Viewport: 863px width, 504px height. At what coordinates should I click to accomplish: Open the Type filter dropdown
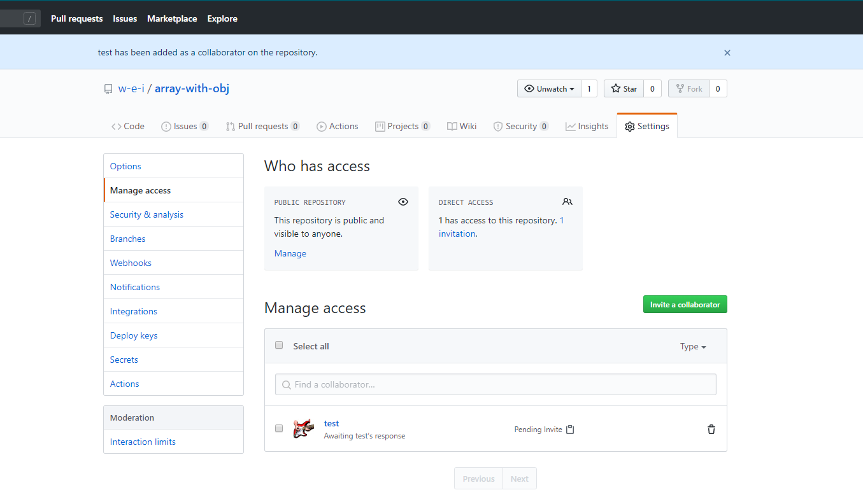tap(693, 347)
